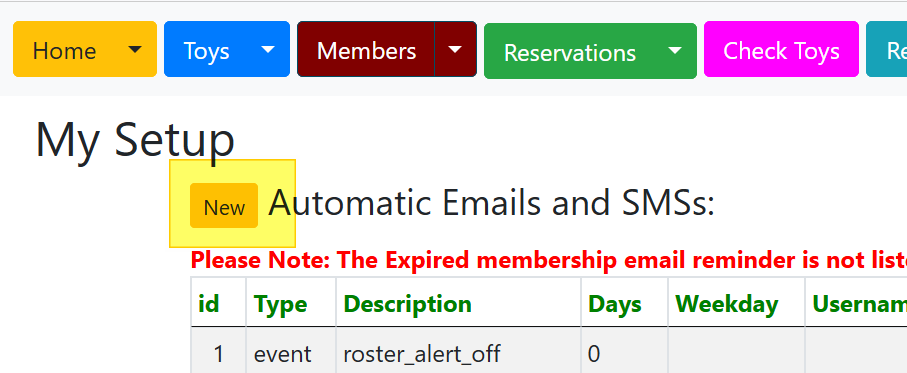
Task: Expand the Reservations dropdown arrow
Action: point(675,51)
